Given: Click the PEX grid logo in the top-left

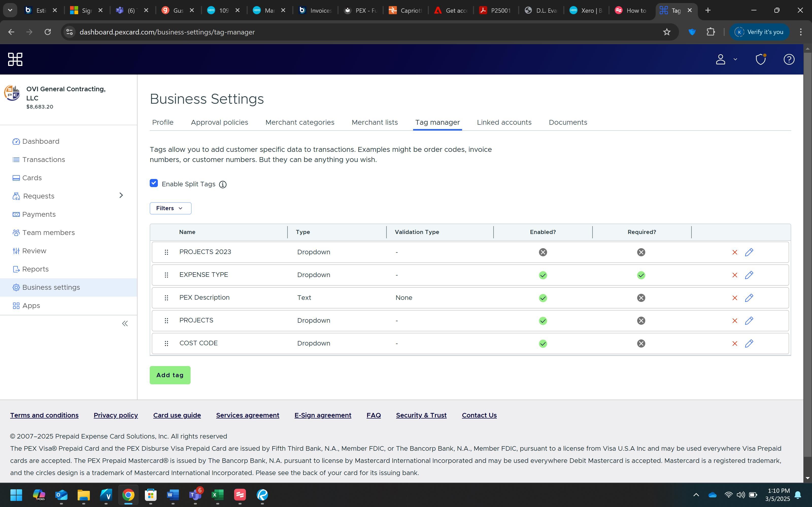Looking at the screenshot, I should click(15, 59).
